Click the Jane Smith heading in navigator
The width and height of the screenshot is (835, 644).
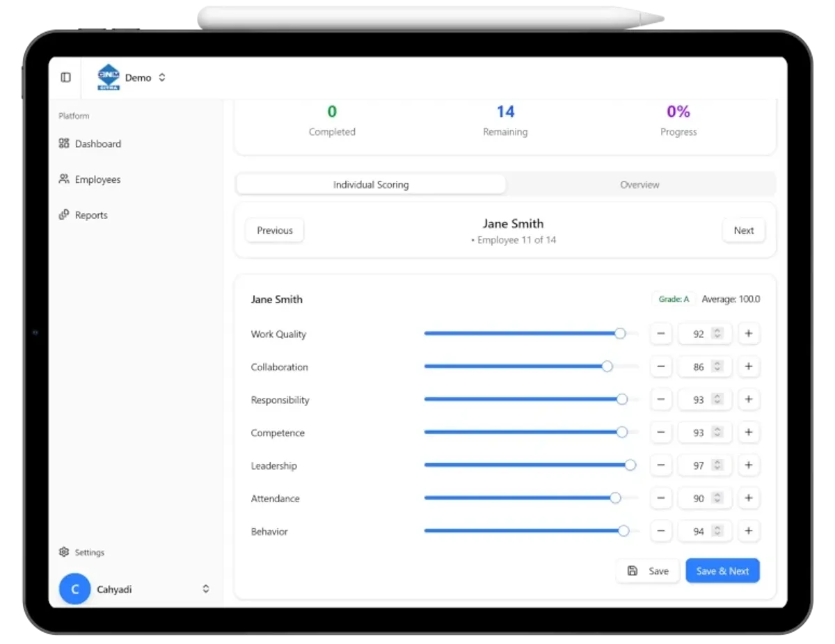point(513,224)
